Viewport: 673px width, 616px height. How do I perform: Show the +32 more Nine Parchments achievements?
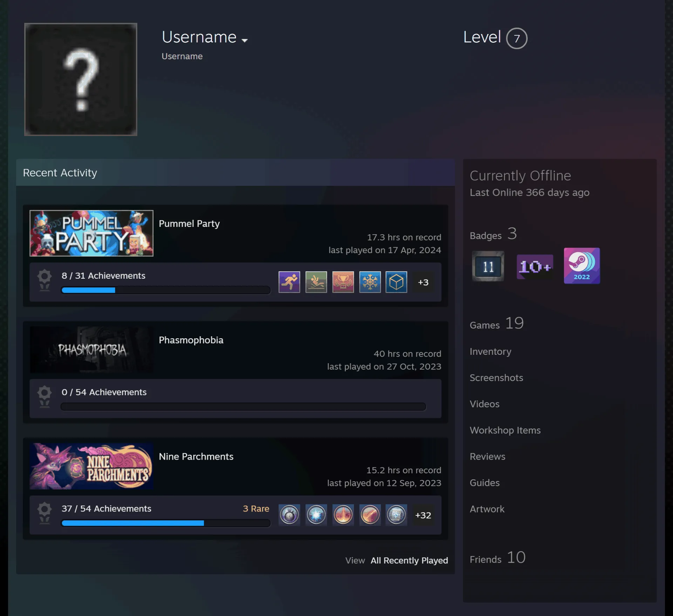423,515
